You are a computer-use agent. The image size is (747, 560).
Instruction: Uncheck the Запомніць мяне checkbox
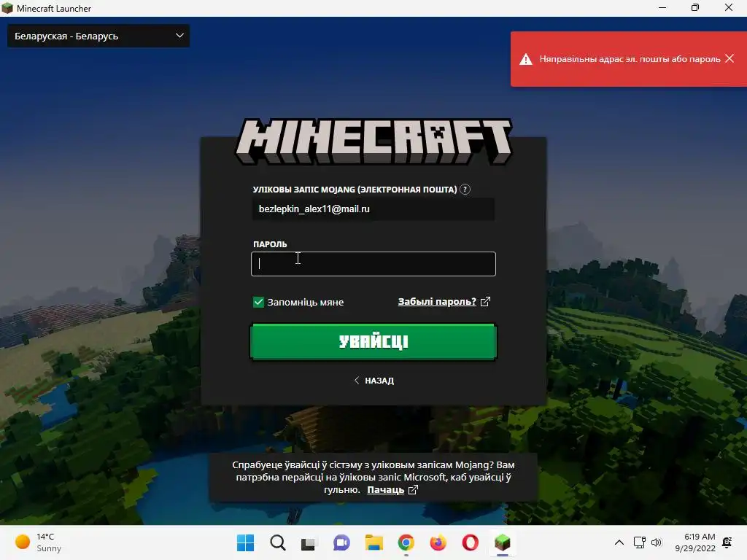tap(258, 302)
